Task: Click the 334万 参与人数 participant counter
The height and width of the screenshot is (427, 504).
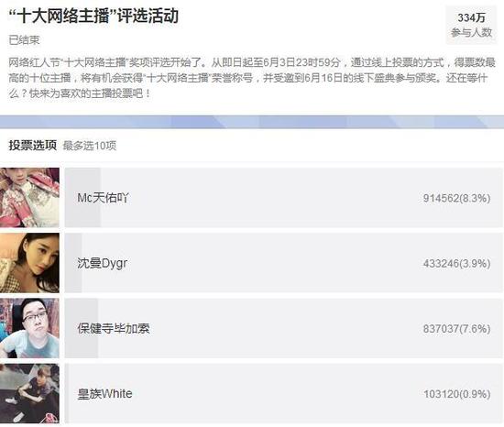Action: click(472, 25)
